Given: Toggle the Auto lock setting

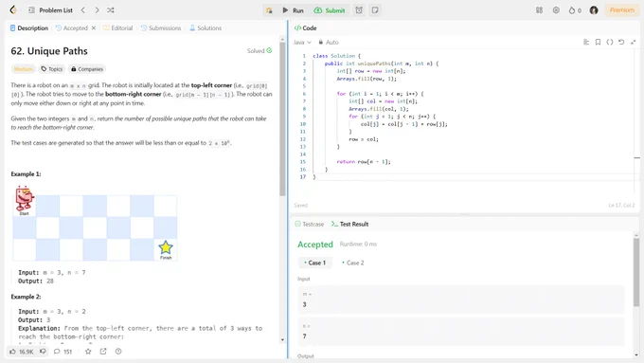Looking at the screenshot, I should [329, 42].
